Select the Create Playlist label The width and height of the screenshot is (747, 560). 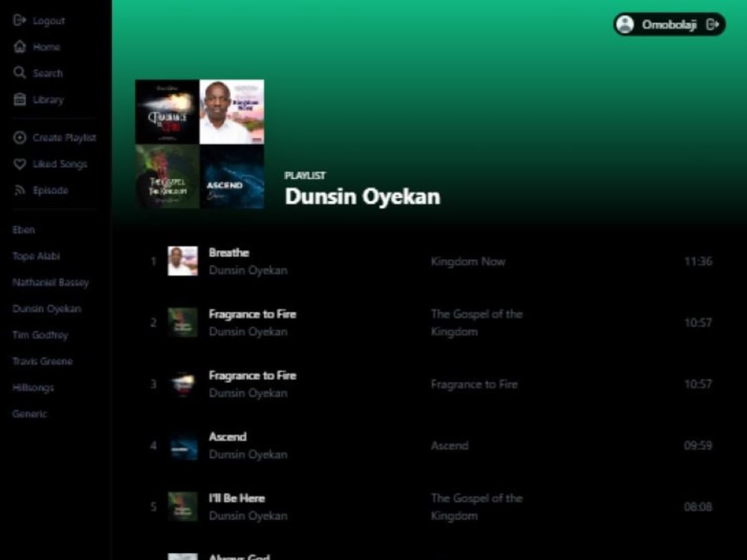tap(64, 137)
